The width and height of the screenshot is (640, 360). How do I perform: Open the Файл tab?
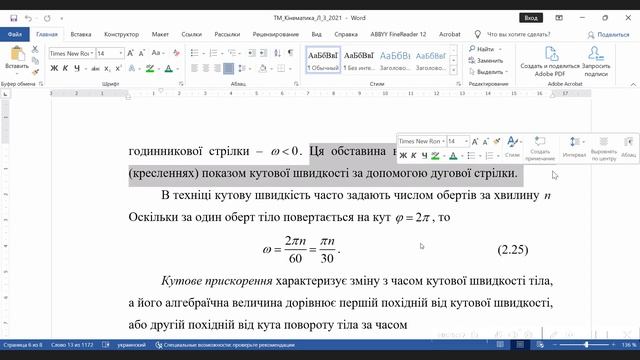[15, 34]
